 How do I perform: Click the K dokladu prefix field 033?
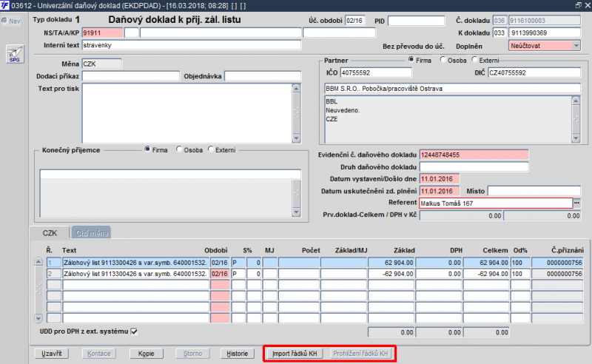point(499,33)
